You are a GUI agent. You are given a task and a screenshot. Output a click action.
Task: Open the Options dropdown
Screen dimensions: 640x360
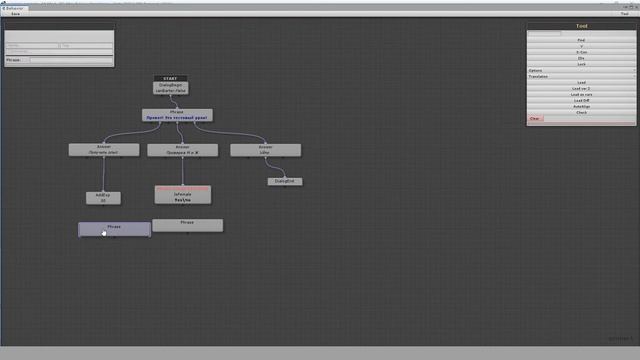click(x=581, y=70)
